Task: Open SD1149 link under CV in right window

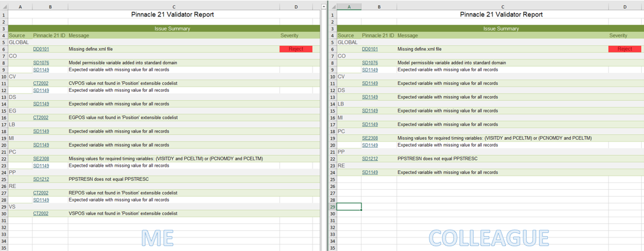Action: point(370,83)
